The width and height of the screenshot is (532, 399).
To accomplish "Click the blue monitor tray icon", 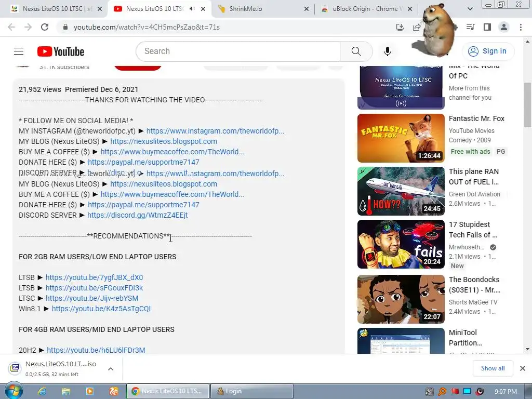I will coord(467,391).
